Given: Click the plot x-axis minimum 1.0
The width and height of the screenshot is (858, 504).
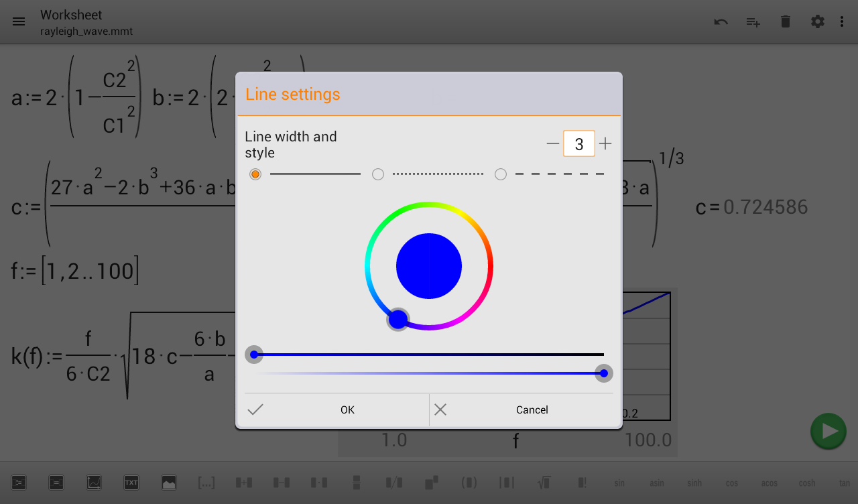Looking at the screenshot, I should [394, 440].
